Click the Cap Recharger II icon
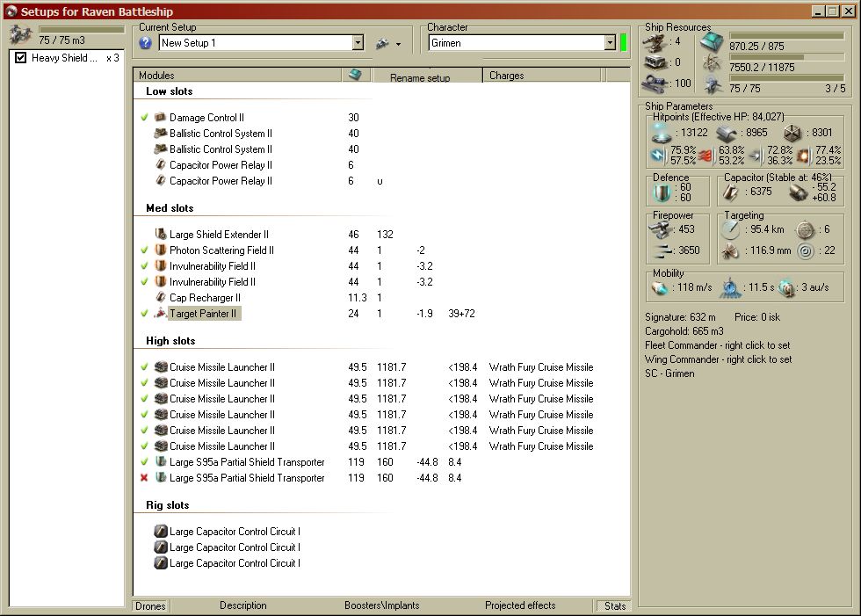The image size is (861, 616). pyautogui.click(x=160, y=298)
